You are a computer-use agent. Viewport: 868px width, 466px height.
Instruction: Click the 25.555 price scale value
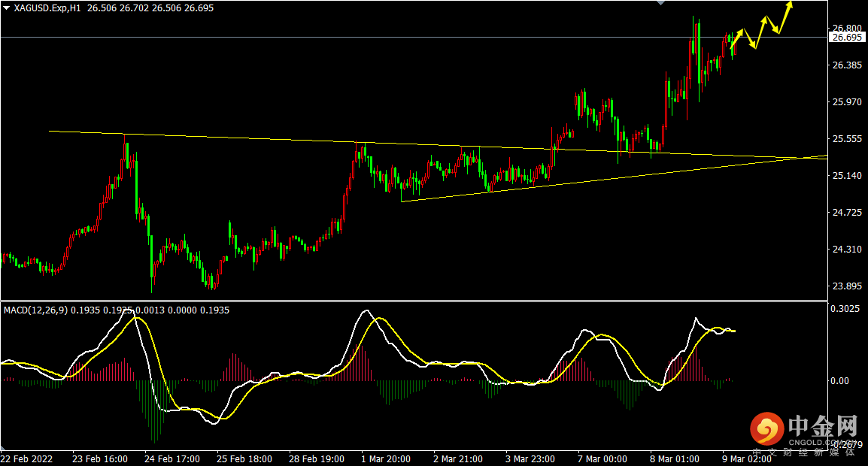coord(847,139)
